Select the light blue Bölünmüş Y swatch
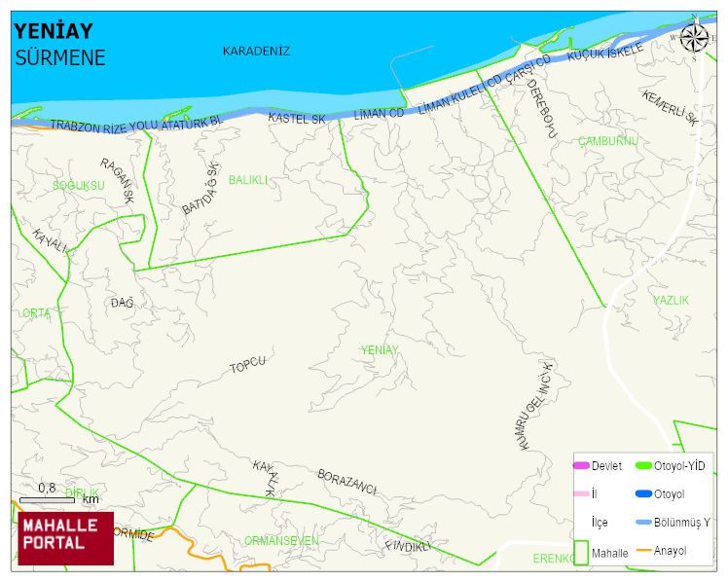Viewport: 728px width, 582px height. click(x=643, y=523)
